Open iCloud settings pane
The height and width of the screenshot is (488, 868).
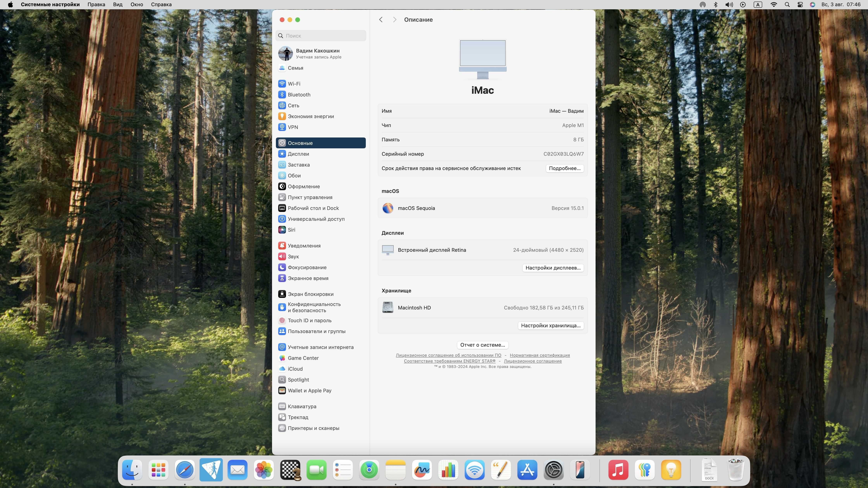pyautogui.click(x=320, y=369)
